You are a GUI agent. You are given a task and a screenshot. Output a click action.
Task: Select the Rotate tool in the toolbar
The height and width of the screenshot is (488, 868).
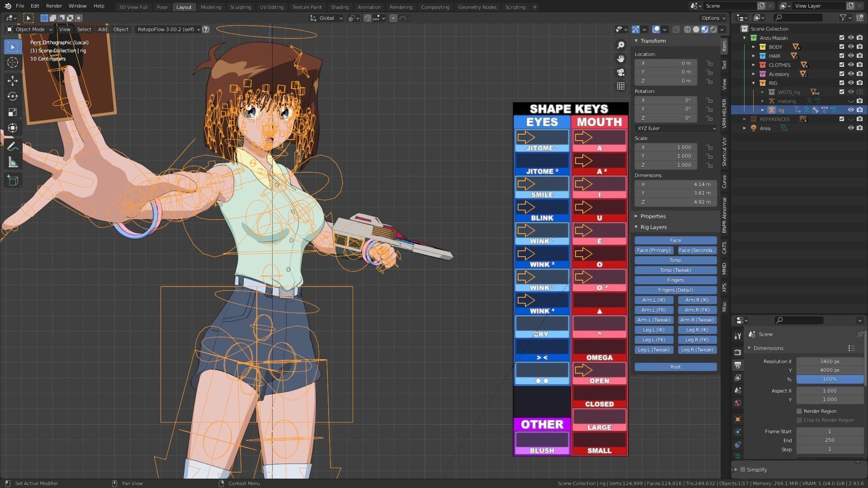point(13,97)
